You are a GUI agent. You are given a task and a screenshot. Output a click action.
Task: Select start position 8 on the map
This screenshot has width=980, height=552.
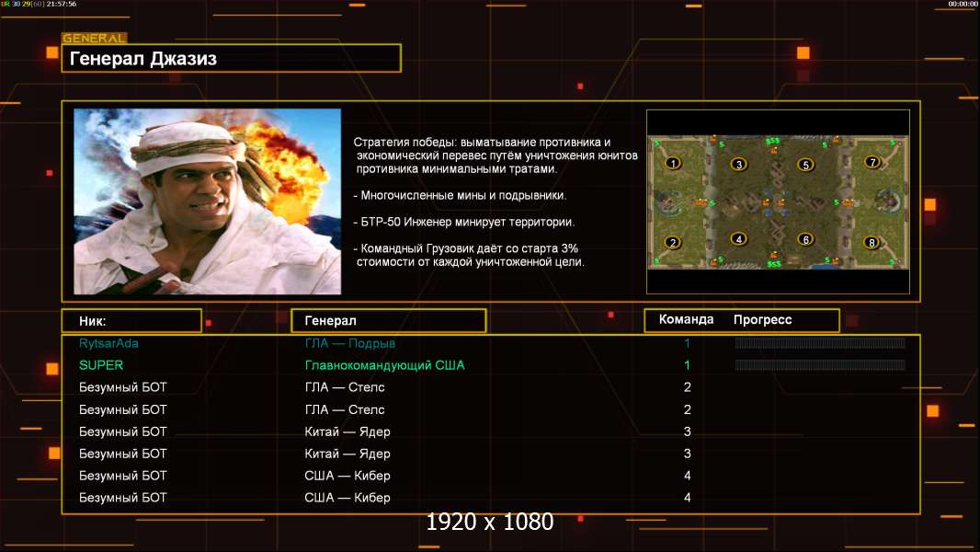click(x=872, y=242)
